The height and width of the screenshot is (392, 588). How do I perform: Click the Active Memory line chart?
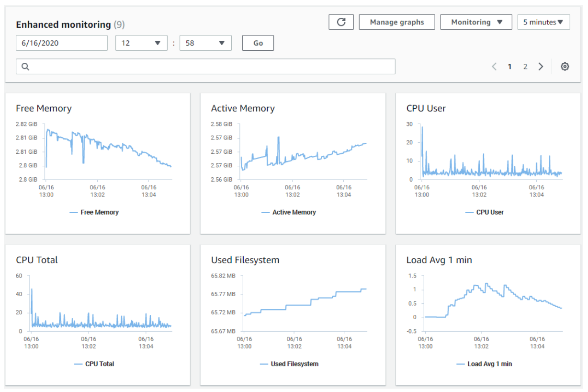point(303,151)
